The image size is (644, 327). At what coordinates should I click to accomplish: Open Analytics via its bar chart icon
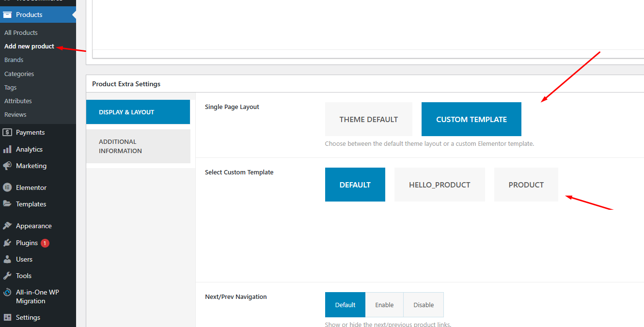(x=7, y=149)
